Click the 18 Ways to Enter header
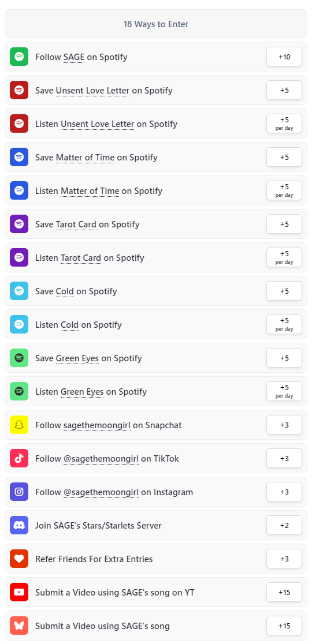The height and width of the screenshot is (644, 312). [156, 24]
